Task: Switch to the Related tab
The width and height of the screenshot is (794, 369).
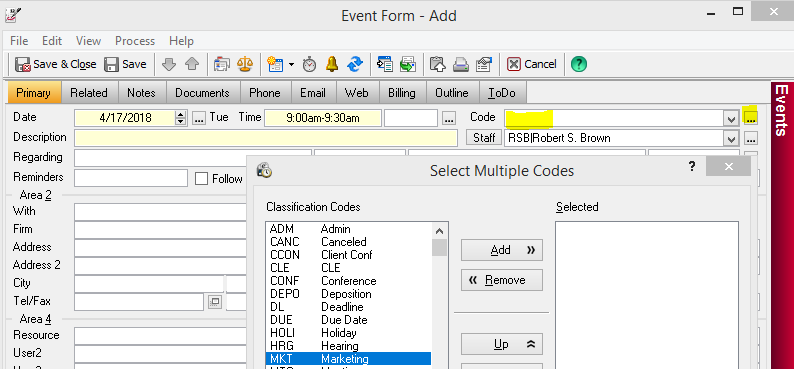Action: [89, 93]
